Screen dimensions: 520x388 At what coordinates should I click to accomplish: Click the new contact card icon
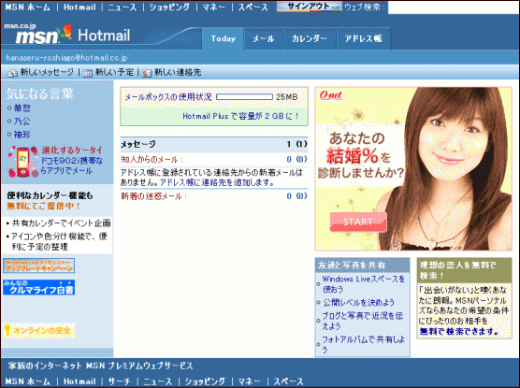147,73
